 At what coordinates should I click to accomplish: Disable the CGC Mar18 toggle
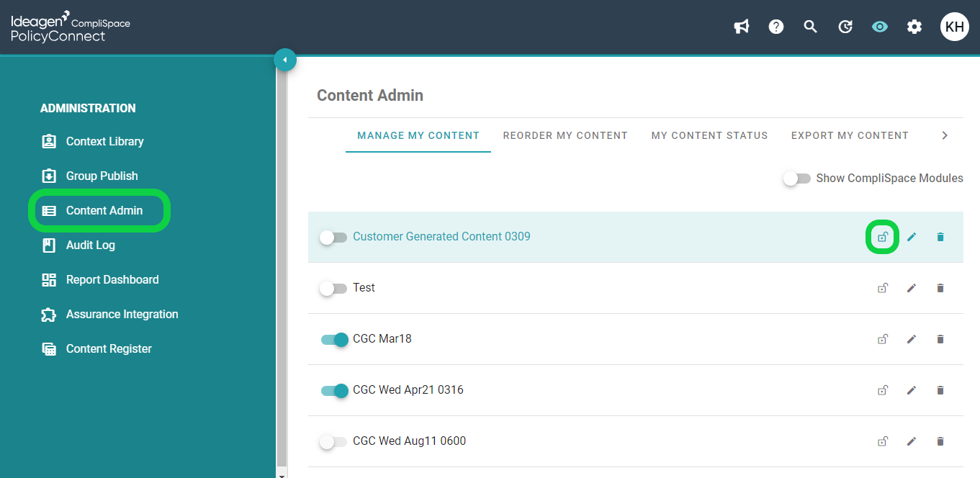point(335,339)
